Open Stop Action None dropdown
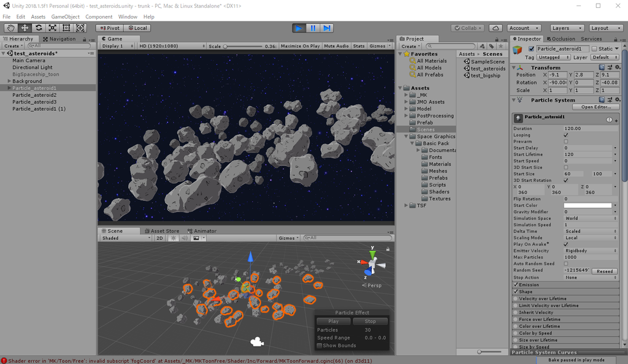This screenshot has width=628, height=364. 591,278
